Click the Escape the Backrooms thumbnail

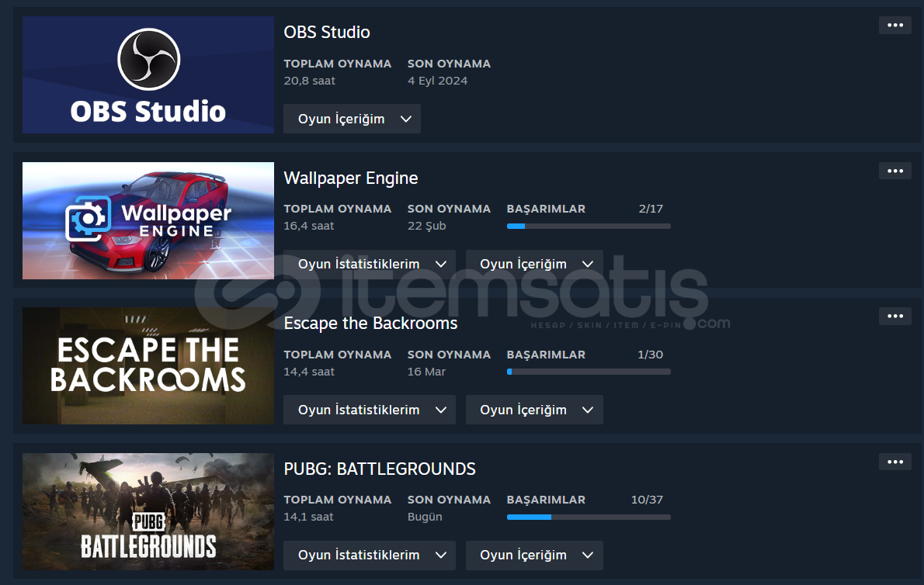[x=148, y=366]
